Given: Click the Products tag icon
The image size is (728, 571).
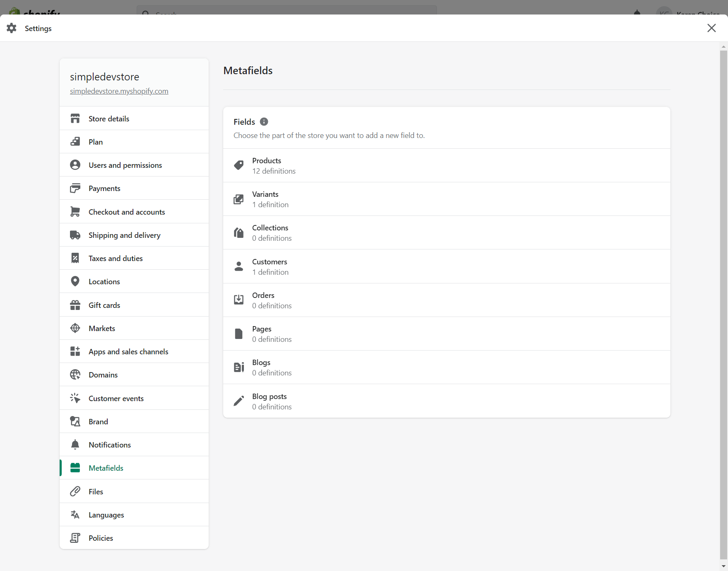Looking at the screenshot, I should tap(239, 165).
